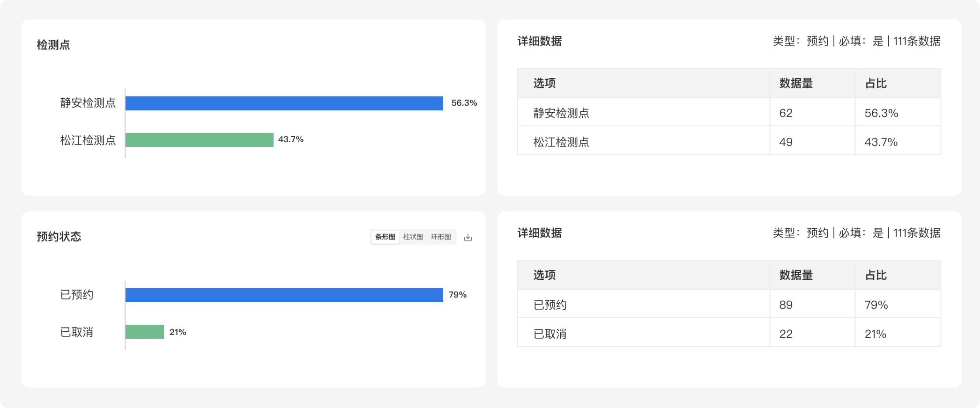
Task: Click the 预约状态 chart title
Action: 59,237
